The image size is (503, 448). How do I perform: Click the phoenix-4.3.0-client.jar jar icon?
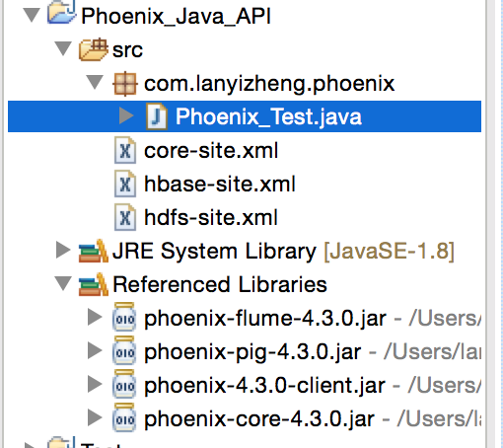[124, 384]
